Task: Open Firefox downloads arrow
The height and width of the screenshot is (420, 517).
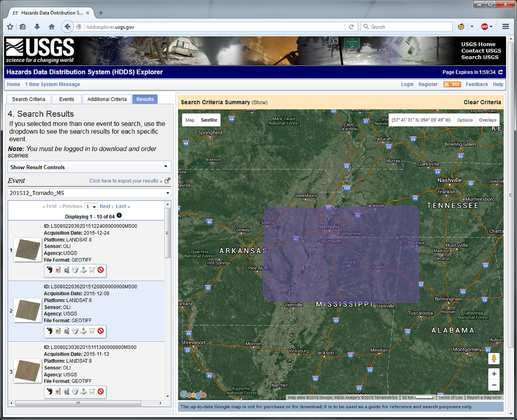Action: (37, 27)
